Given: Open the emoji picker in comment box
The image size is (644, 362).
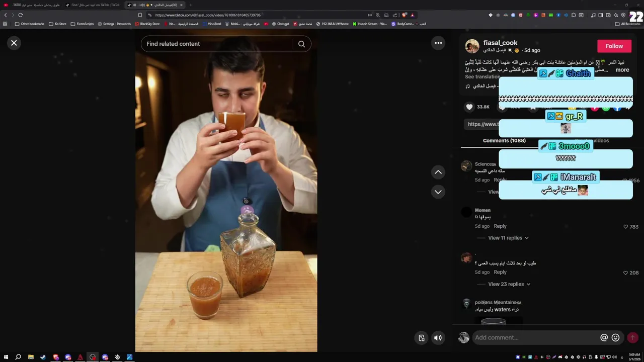Looking at the screenshot, I should click(615, 338).
